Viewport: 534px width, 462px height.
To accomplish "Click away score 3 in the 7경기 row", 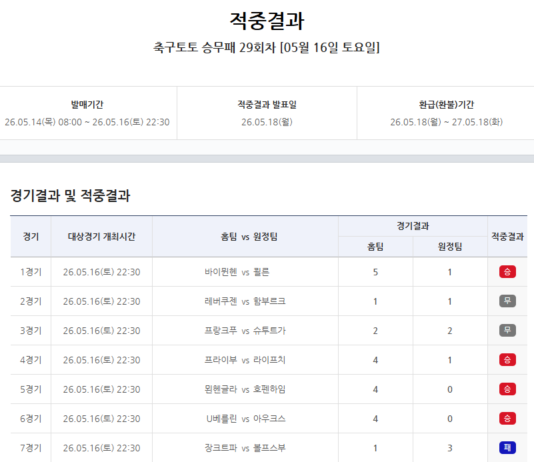I will [x=450, y=448].
